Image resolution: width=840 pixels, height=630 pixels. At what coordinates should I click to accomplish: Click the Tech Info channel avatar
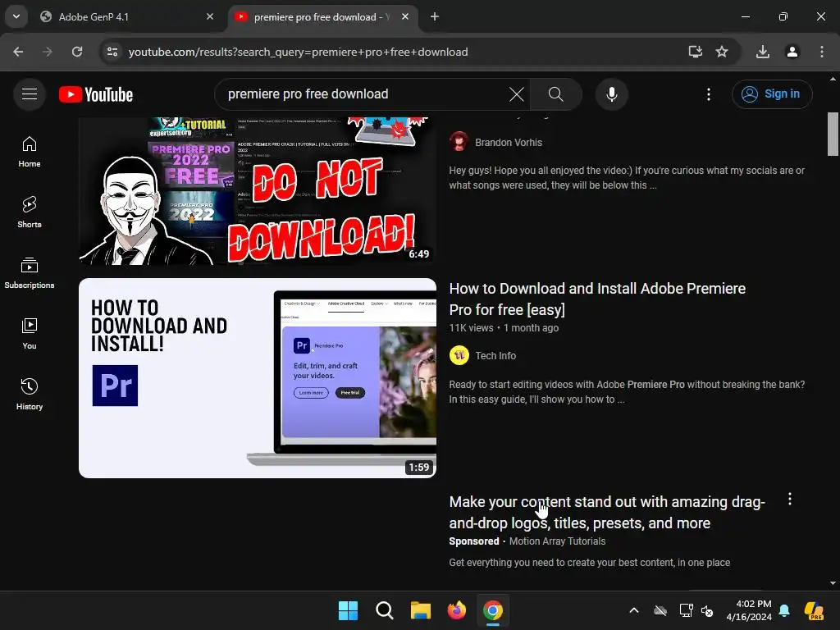click(459, 355)
